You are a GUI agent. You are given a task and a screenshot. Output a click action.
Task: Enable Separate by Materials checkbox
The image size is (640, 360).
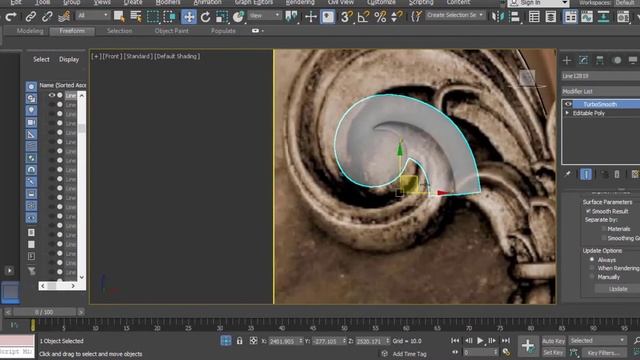click(x=604, y=229)
